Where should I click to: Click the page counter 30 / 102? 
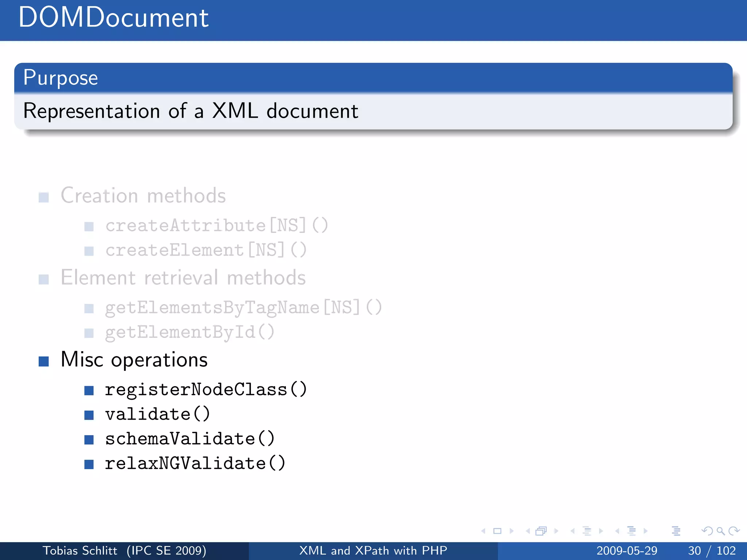[712, 551]
